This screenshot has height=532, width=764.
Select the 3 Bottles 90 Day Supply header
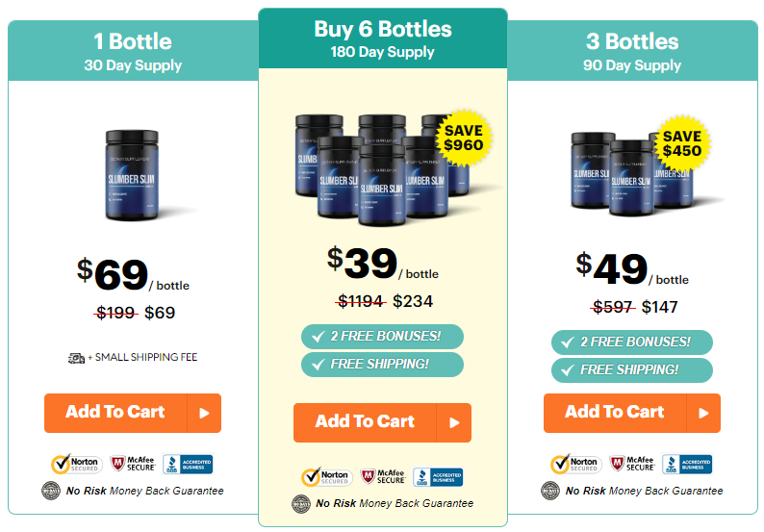pos(632,51)
